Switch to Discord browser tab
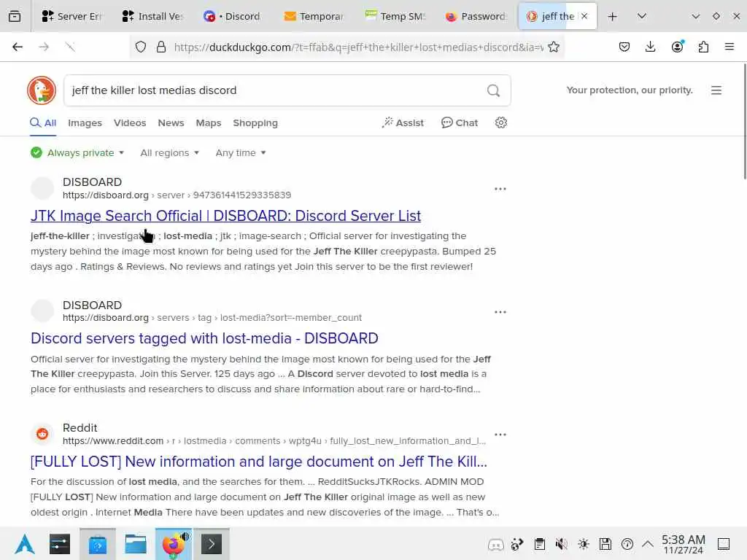 coord(233,16)
